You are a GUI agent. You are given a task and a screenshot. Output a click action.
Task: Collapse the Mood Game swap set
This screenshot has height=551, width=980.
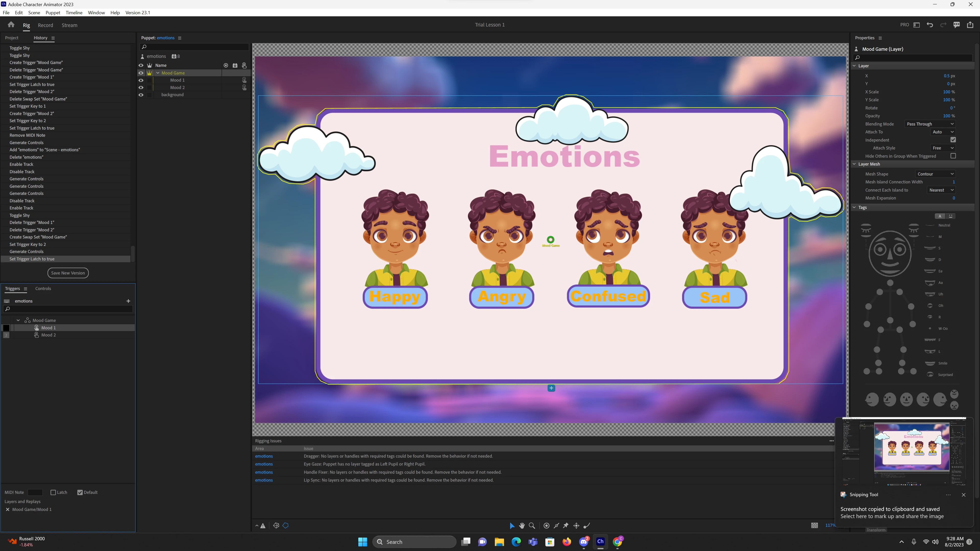[18, 320]
